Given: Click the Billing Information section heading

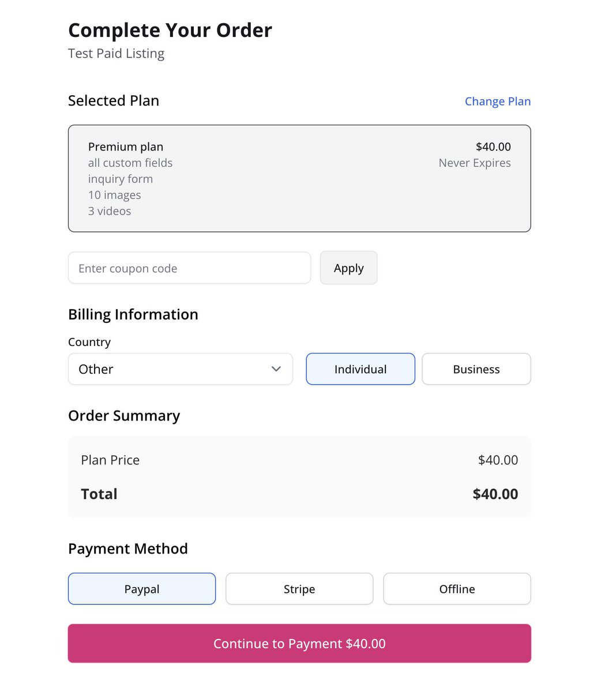Looking at the screenshot, I should pos(133,314).
